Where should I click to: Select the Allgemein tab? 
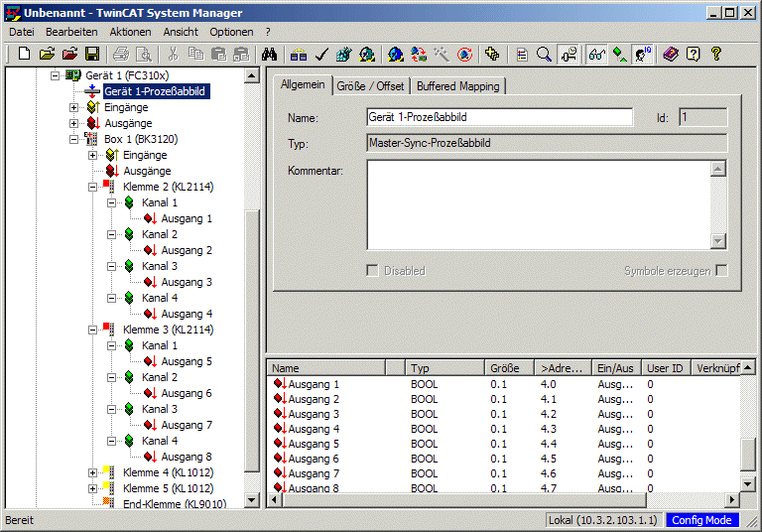pos(303,84)
